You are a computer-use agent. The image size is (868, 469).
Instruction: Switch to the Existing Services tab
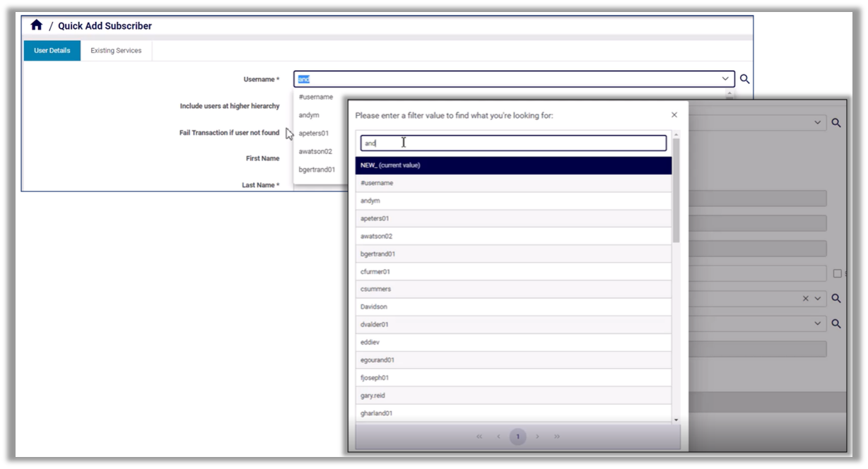click(116, 51)
